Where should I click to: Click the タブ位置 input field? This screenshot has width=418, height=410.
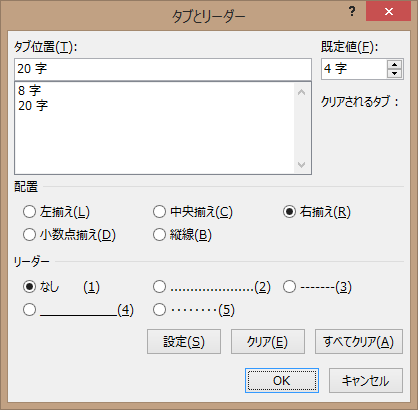(163, 69)
